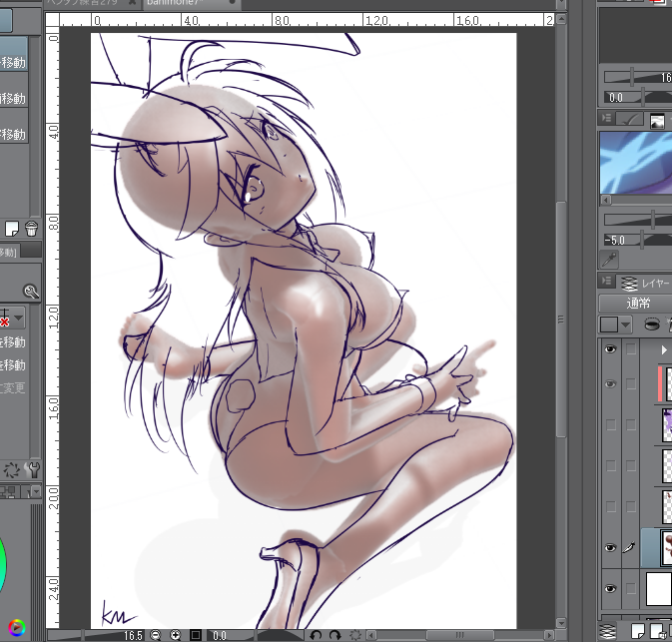Select the curve tab beside sub view
This screenshot has width=672, height=642.
[631, 119]
